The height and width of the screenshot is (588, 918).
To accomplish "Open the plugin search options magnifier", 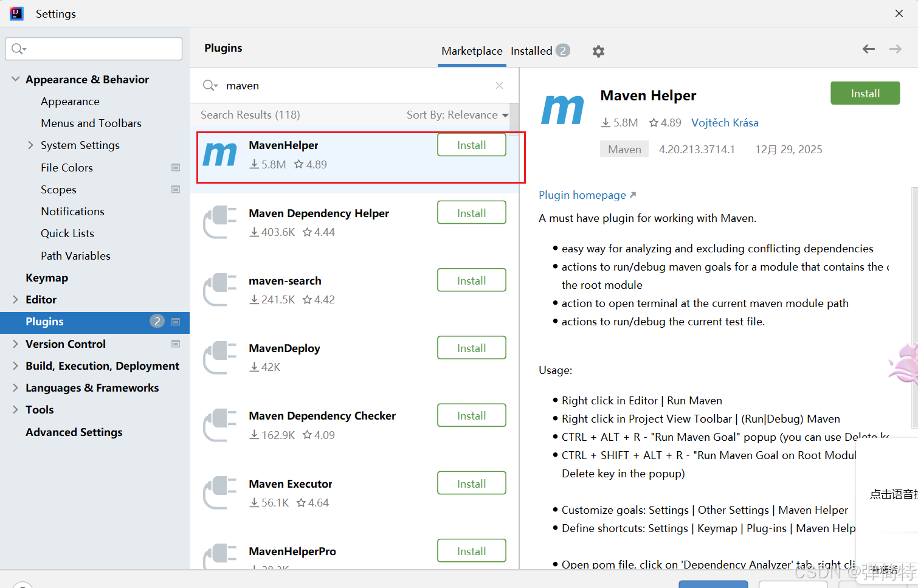I will [210, 86].
